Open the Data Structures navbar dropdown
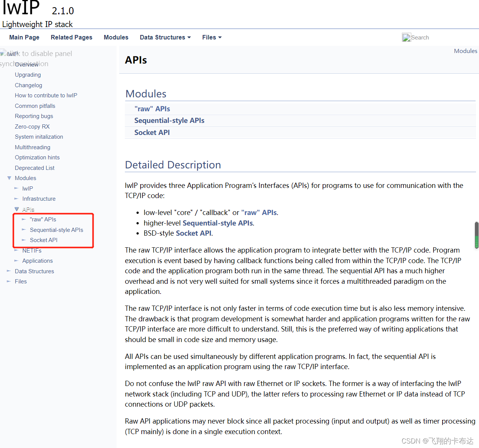Screen dimensions: 479x448 pos(165,38)
